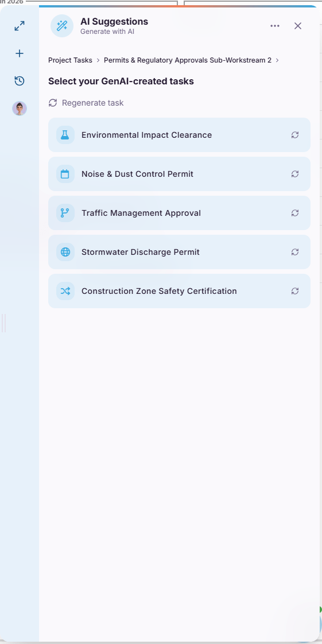
Task: Click the globe icon of Stormwater Discharge Permit
Action: point(65,252)
